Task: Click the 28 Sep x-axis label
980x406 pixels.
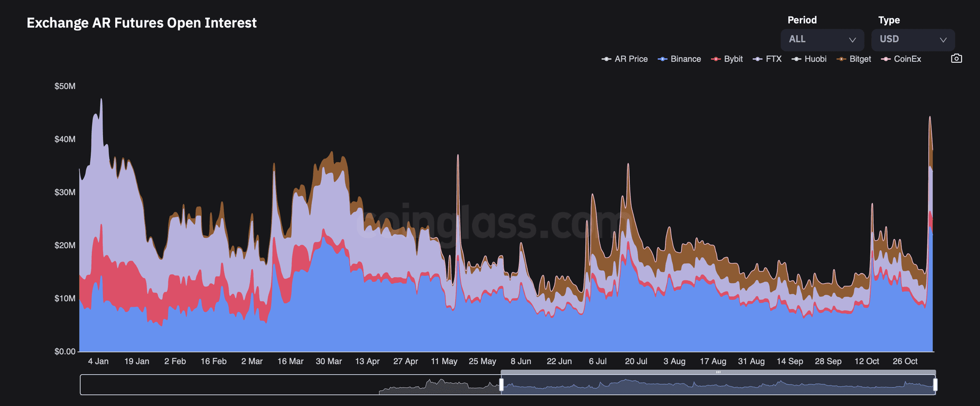Action: (828, 361)
